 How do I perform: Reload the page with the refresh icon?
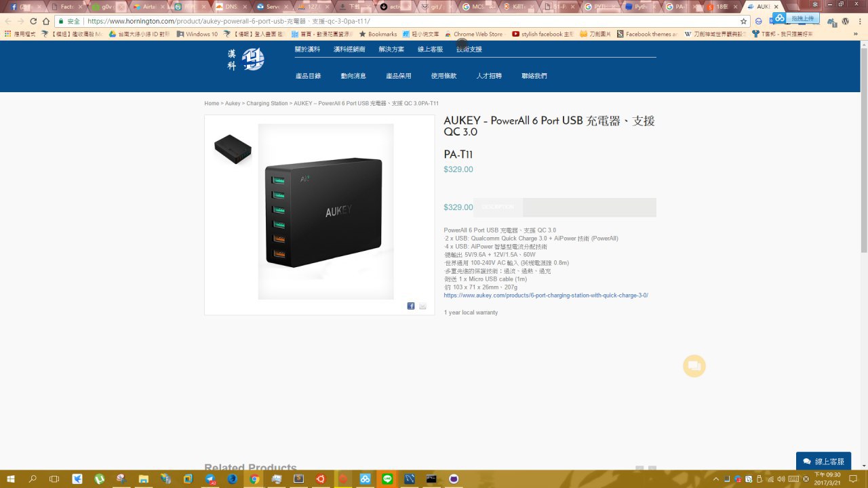pyautogui.click(x=33, y=21)
